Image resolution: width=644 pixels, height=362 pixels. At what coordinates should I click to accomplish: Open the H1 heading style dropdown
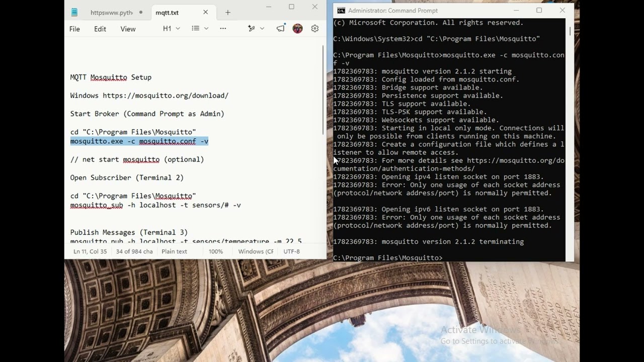pyautogui.click(x=171, y=29)
